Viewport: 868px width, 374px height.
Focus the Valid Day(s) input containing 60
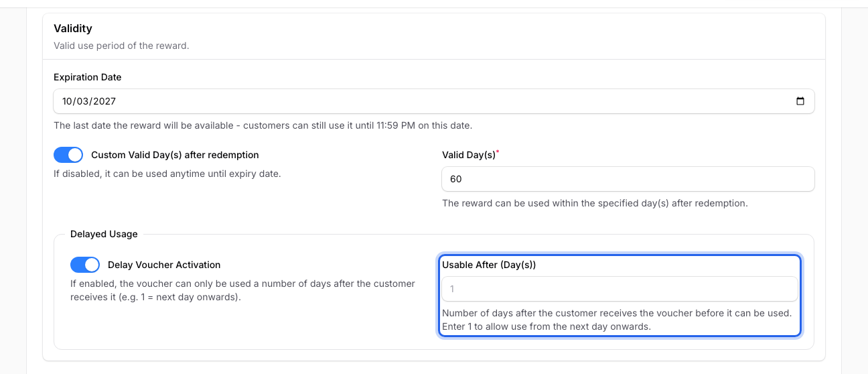628,179
